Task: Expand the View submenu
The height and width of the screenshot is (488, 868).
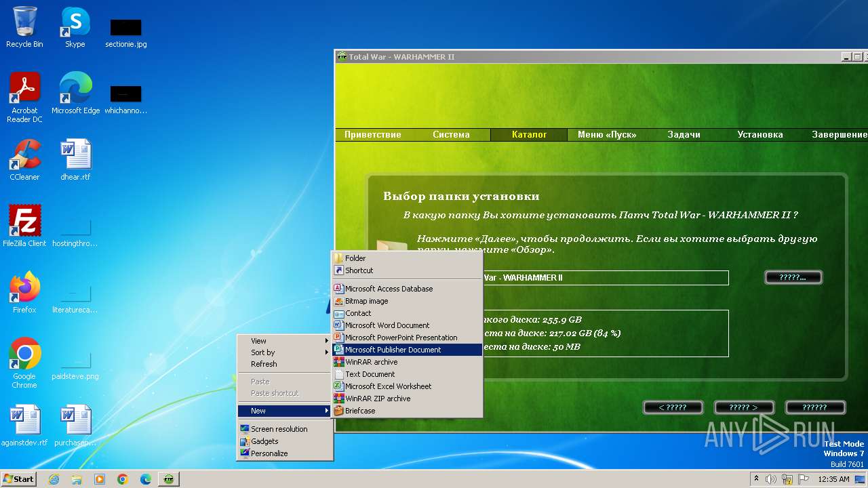Action: (x=285, y=341)
